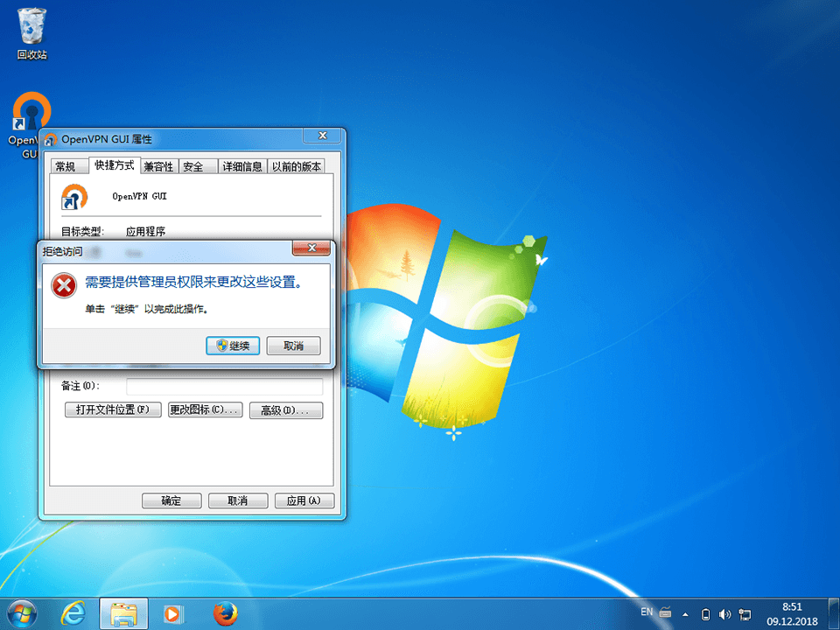This screenshot has height=630, width=840.
Task: Open the Recycle Bin desktop icon
Action: click(x=32, y=33)
